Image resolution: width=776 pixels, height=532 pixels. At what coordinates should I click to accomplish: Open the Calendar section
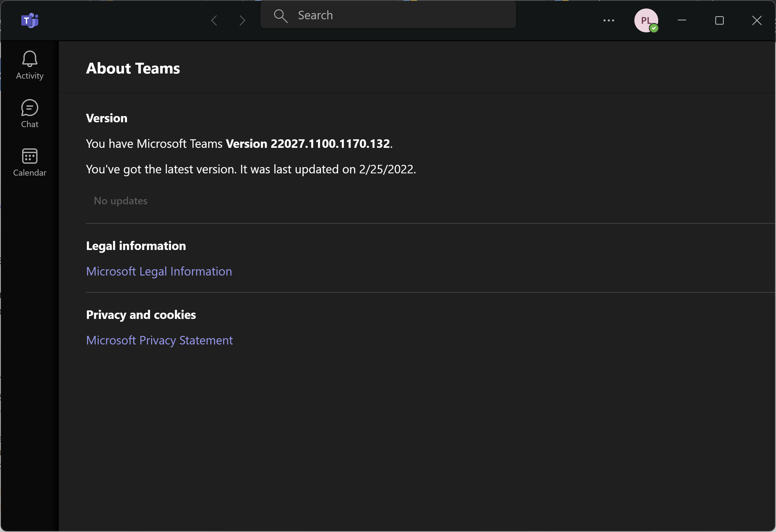click(x=30, y=163)
